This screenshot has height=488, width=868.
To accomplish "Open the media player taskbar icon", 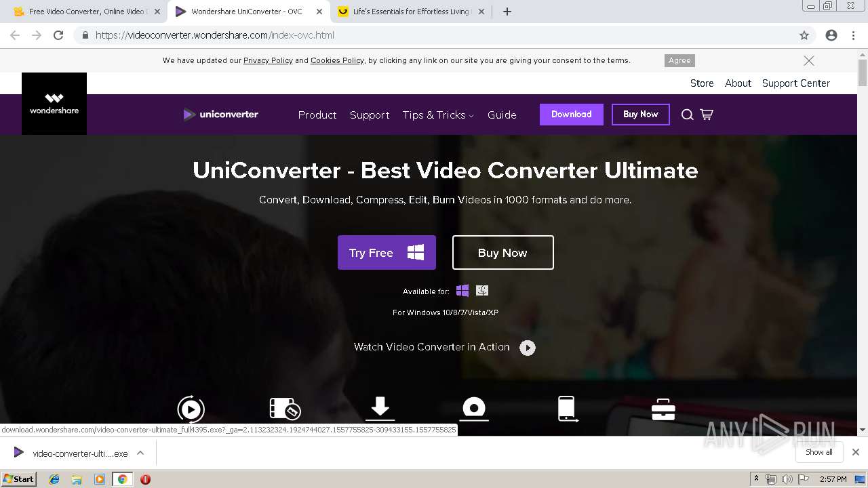I will [100, 479].
